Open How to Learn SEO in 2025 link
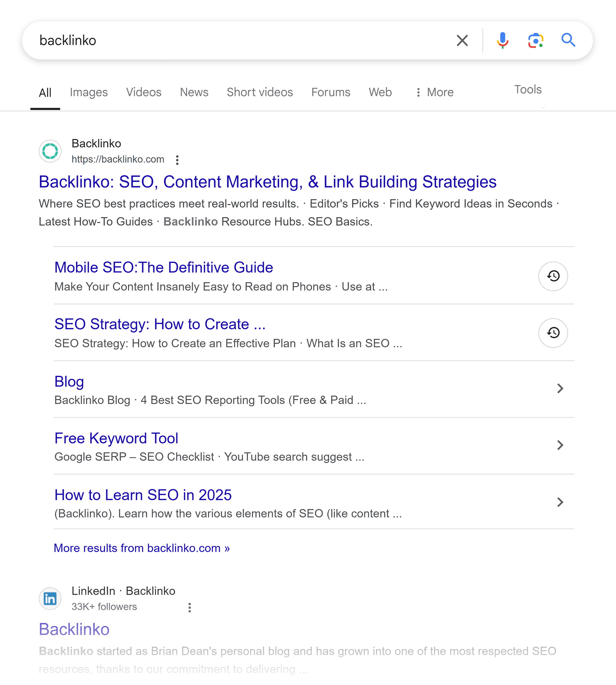The width and height of the screenshot is (616, 685). [143, 495]
